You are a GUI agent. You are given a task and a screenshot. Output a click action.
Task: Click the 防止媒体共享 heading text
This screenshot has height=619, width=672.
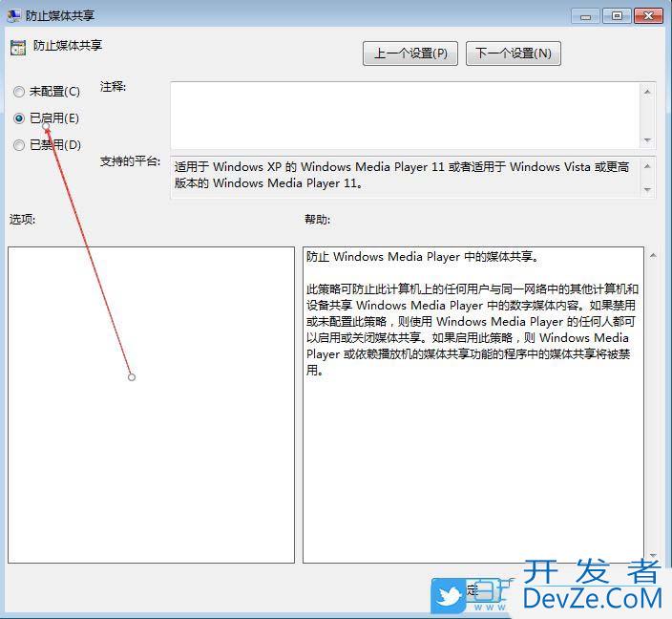pyautogui.click(x=68, y=46)
